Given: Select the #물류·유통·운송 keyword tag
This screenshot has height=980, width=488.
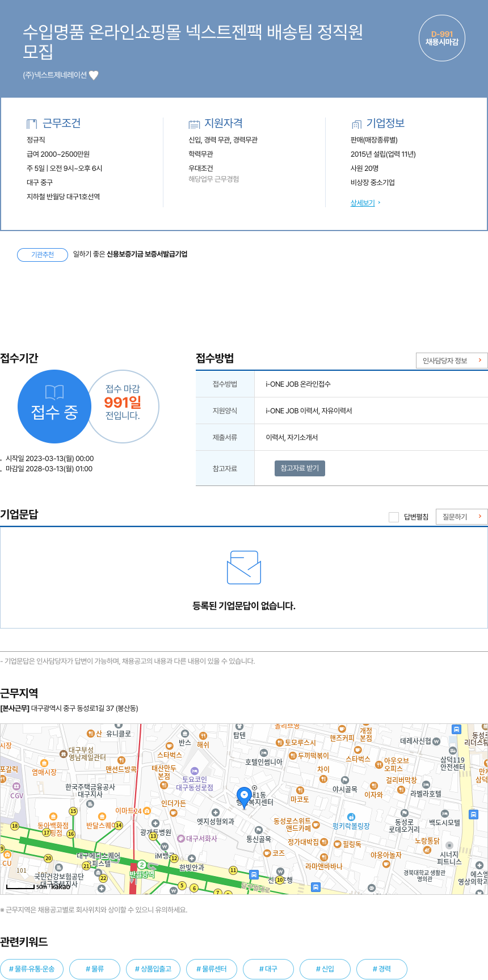Looking at the screenshot, I should tap(32, 969).
